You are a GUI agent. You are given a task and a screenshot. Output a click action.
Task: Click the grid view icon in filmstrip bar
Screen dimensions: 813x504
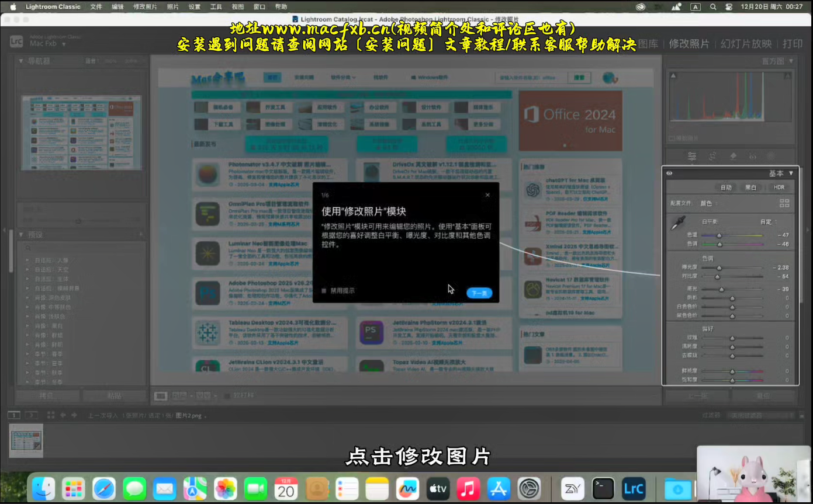coord(51,415)
